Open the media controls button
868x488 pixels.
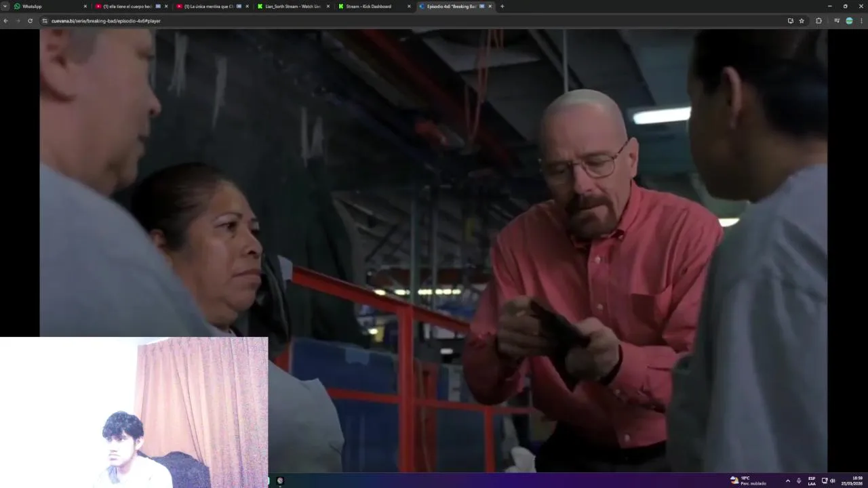point(837,21)
